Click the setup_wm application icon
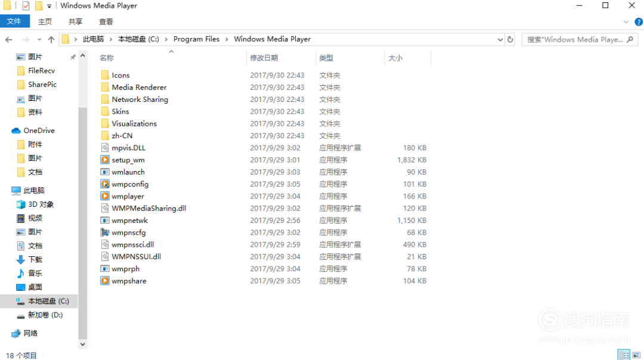The height and width of the screenshot is (360, 644). (x=105, y=160)
